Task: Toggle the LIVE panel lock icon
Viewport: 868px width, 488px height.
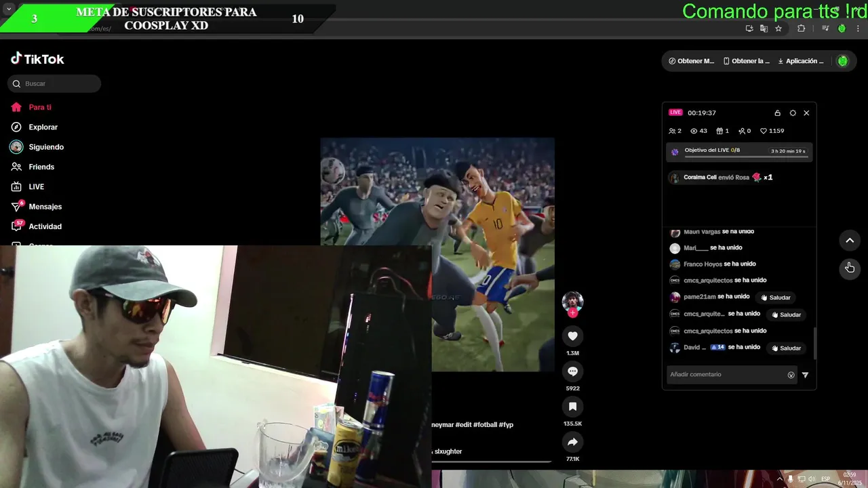Action: click(x=777, y=113)
